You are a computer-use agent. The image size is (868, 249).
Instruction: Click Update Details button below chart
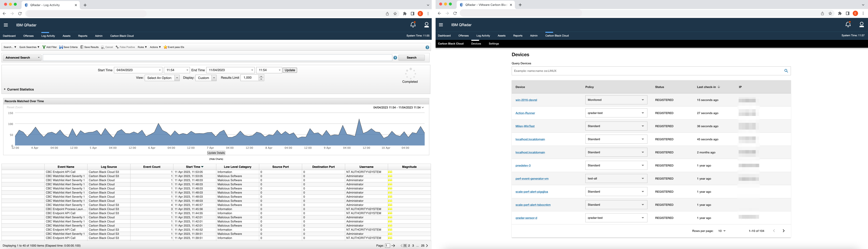(x=216, y=153)
